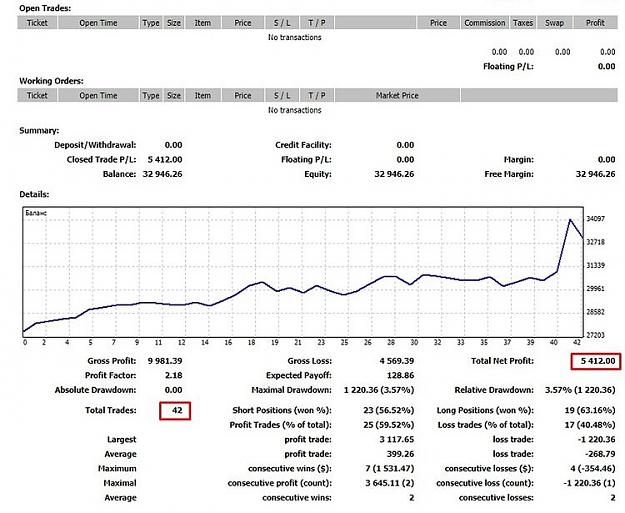Click the Equity value 32 946.26

394,174
